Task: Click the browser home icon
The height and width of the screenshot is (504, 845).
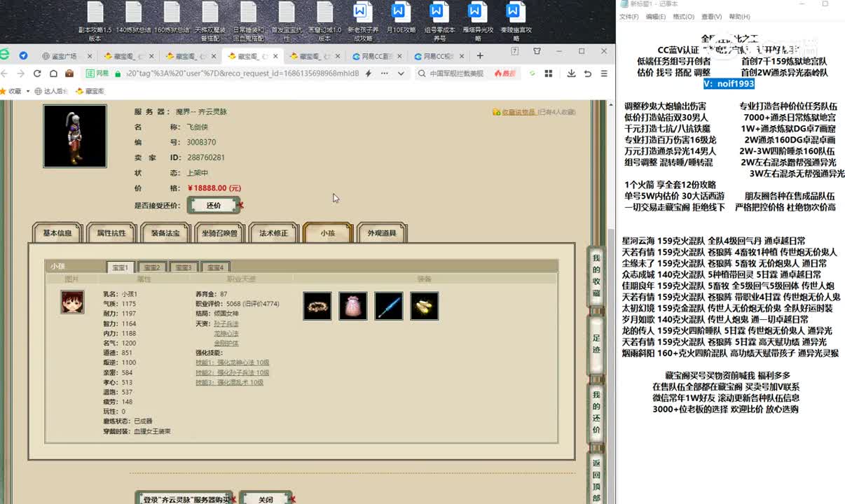Action: tap(53, 73)
